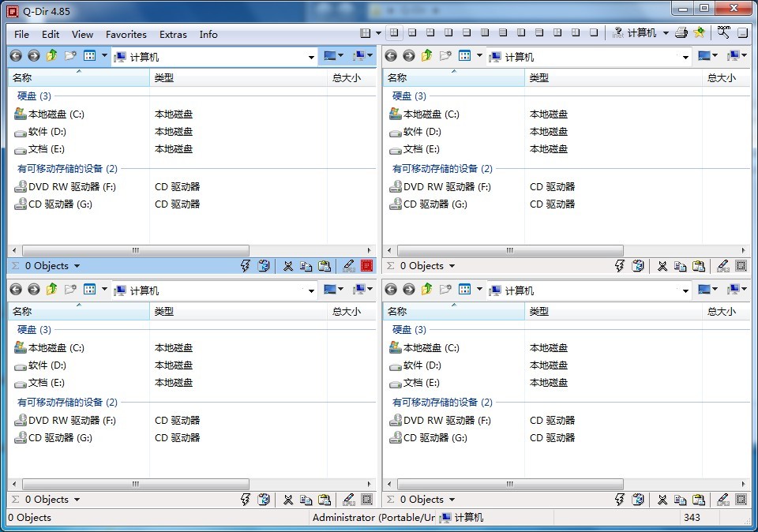Toggle the red square icon in the top-left pane status bar

(x=366, y=266)
